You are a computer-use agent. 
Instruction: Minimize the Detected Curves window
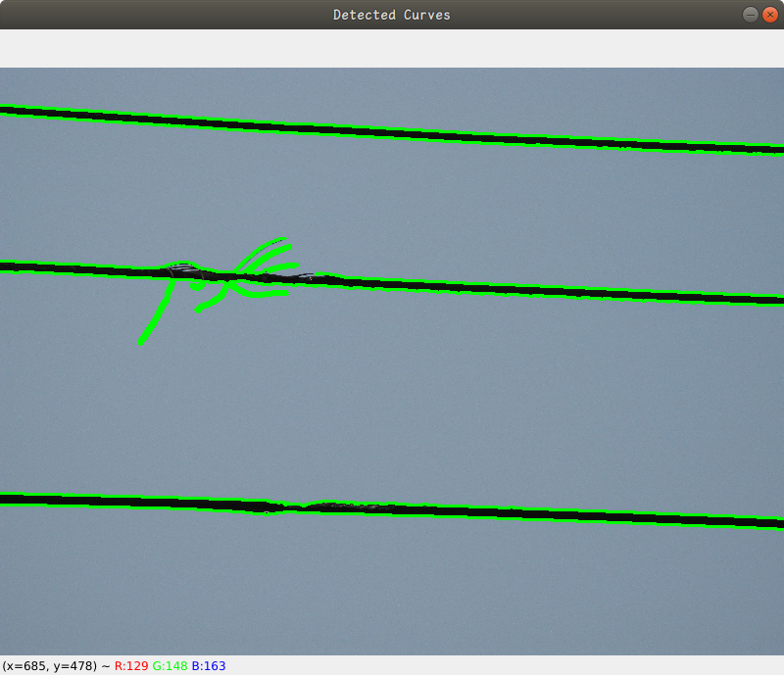tap(750, 15)
